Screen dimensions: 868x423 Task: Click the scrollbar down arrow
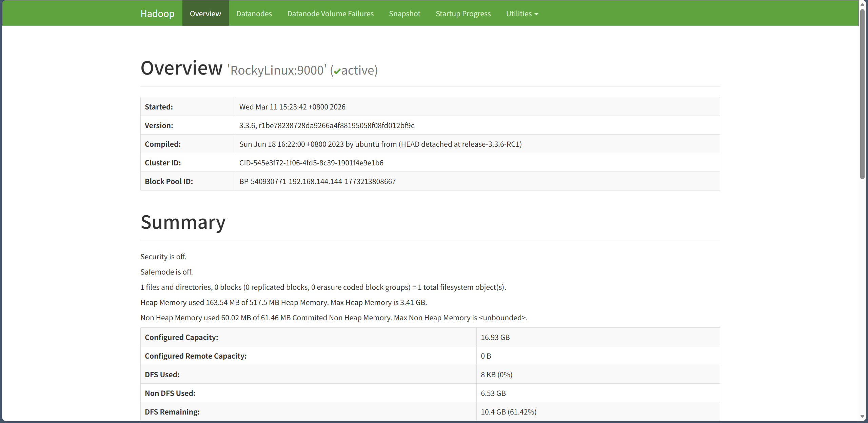[x=863, y=417]
